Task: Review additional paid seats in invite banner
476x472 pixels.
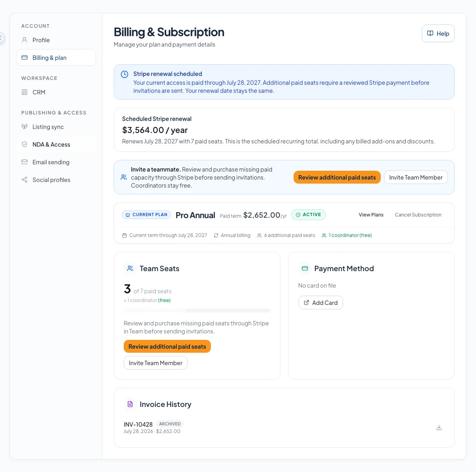Action: [337, 177]
